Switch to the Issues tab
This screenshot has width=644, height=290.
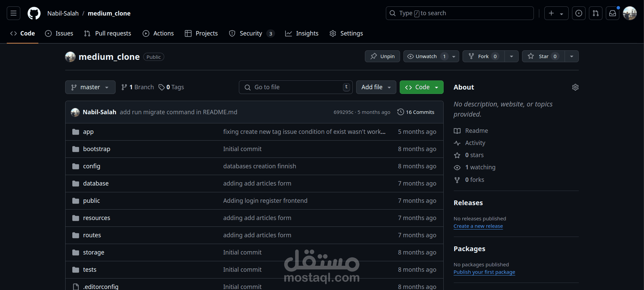59,33
